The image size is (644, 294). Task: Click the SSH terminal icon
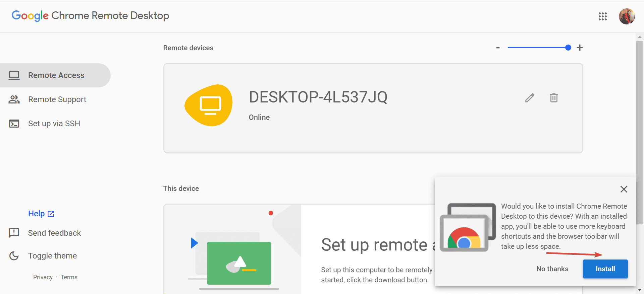click(x=14, y=124)
